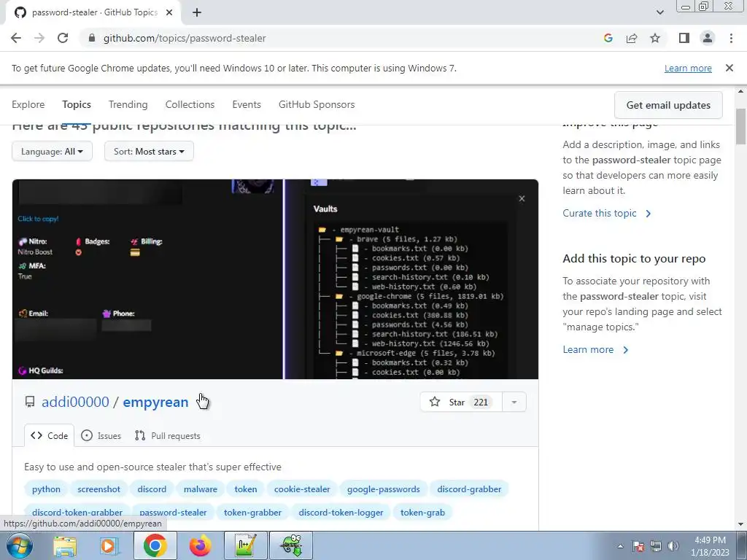Click the share page icon
Screen dimensions: 747x560
[x=632, y=38]
